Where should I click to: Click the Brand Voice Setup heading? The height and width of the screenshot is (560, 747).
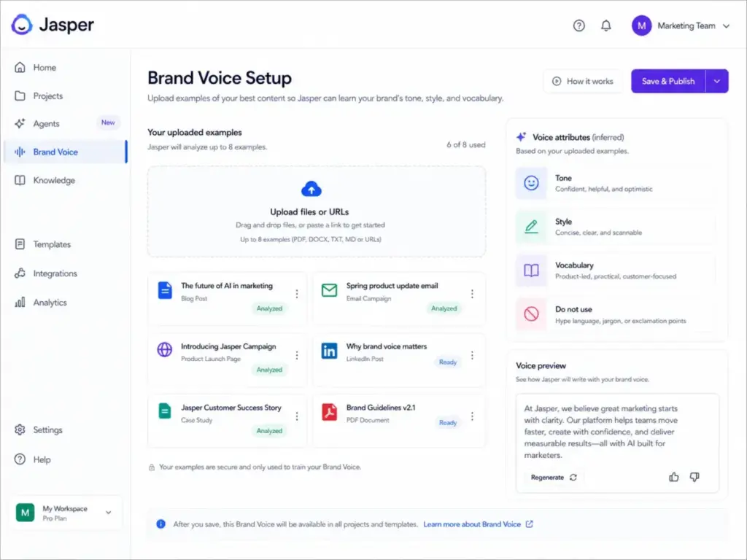tap(220, 77)
